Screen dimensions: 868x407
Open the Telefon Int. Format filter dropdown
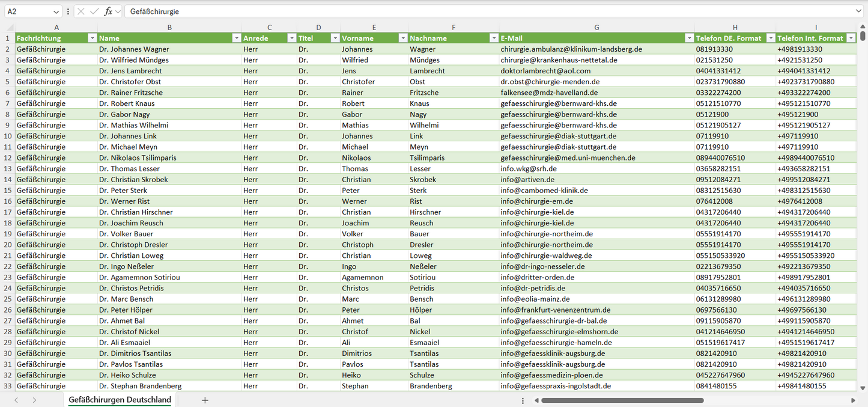(851, 38)
